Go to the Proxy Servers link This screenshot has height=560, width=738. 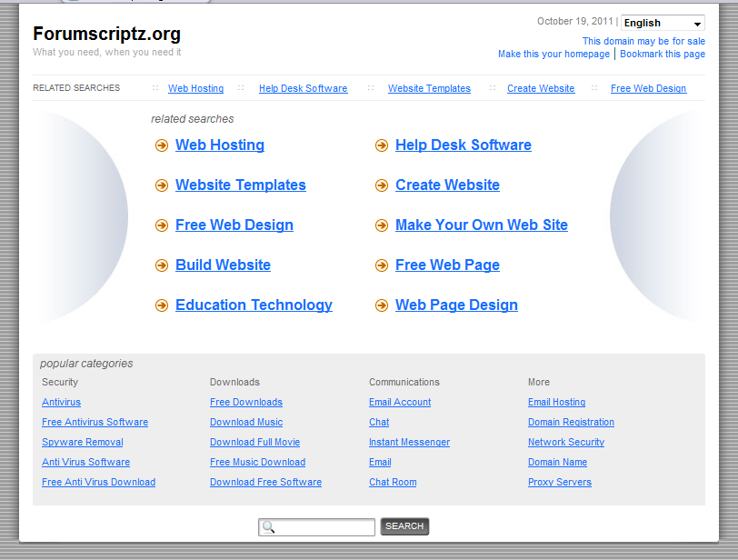pyautogui.click(x=559, y=483)
